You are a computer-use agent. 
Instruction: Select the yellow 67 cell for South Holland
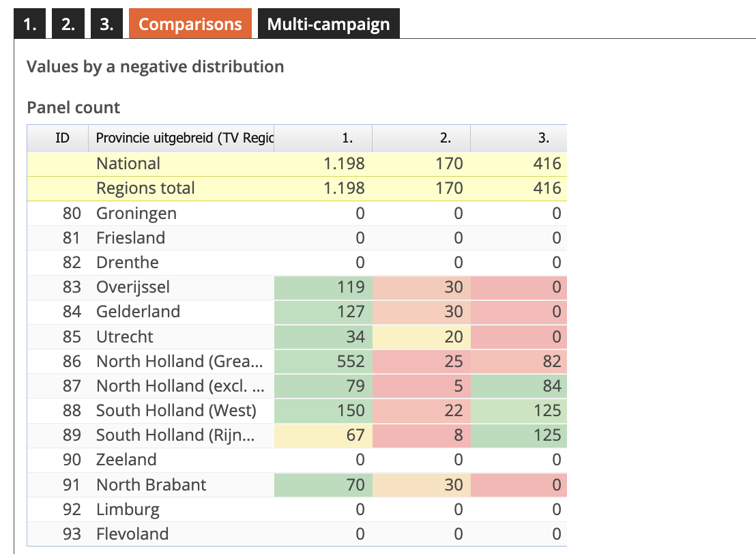click(x=354, y=435)
